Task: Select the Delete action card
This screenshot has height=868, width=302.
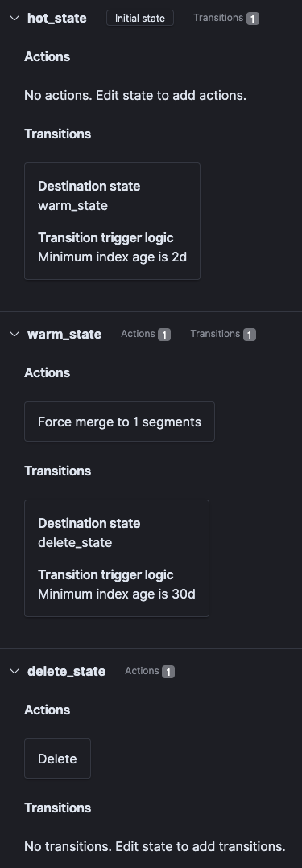Action: click(x=58, y=759)
